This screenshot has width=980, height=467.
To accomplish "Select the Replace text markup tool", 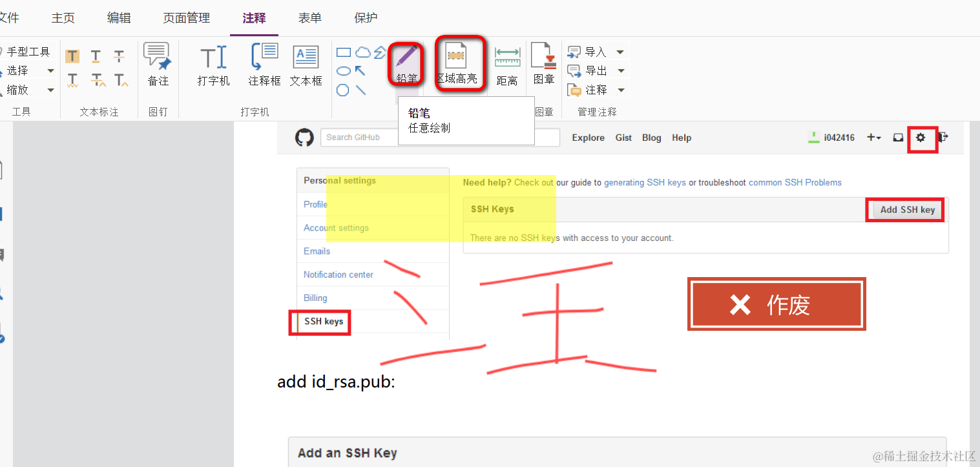I will tap(98, 80).
